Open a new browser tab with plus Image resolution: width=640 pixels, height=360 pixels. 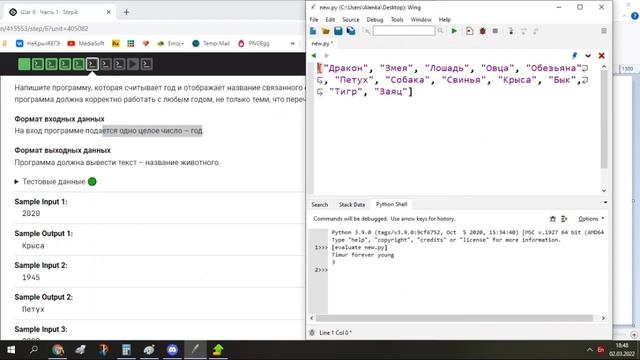(126, 12)
